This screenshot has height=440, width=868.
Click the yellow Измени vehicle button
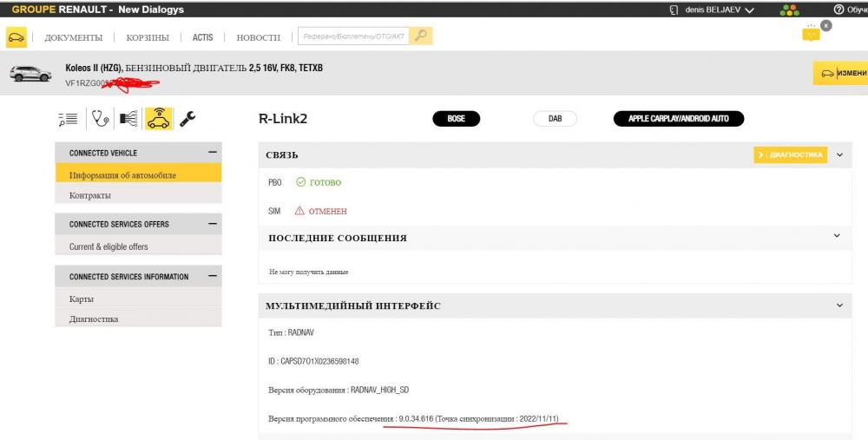pyautogui.click(x=840, y=73)
